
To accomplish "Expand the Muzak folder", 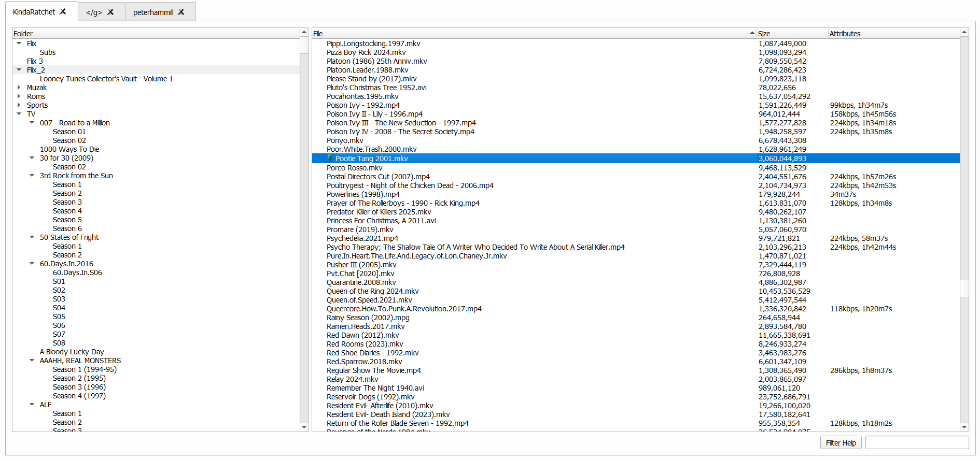I will click(19, 88).
